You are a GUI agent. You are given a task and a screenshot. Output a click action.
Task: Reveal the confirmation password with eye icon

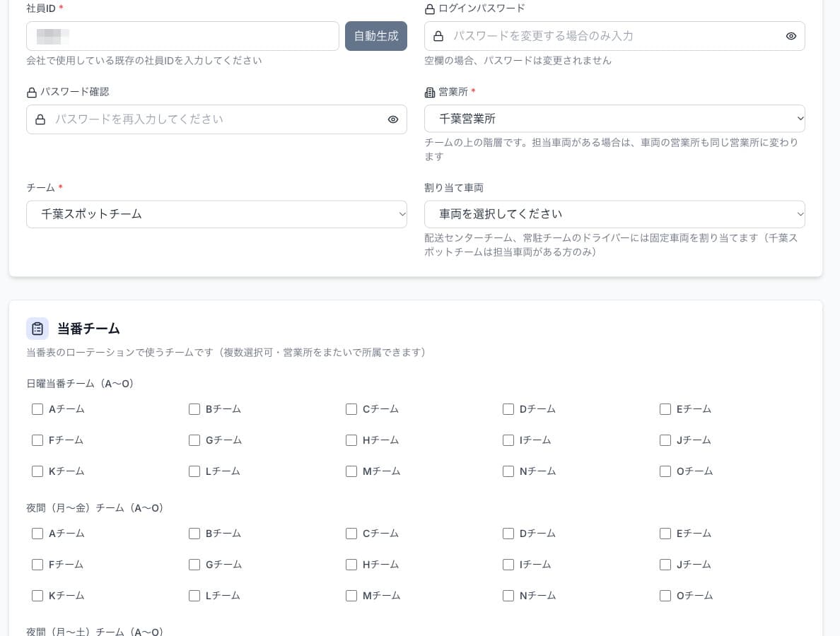point(393,119)
